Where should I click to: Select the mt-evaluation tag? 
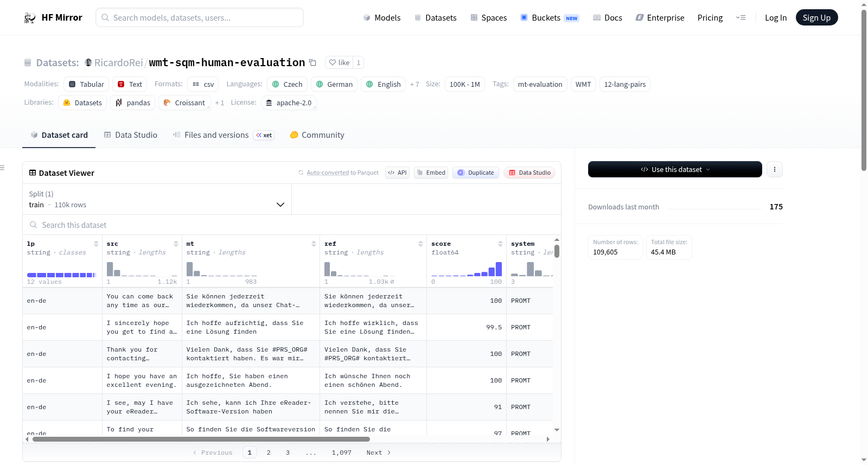click(x=540, y=84)
